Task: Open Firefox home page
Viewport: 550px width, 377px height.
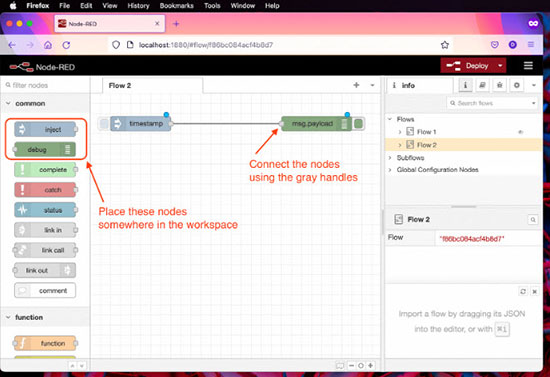Action: point(48,45)
